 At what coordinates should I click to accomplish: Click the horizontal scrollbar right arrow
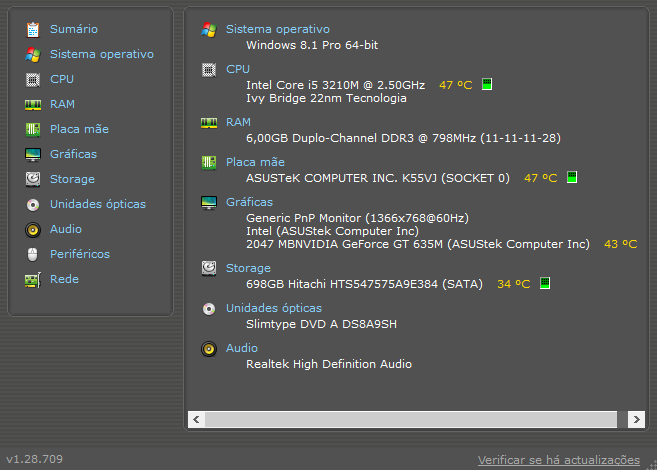point(636,419)
